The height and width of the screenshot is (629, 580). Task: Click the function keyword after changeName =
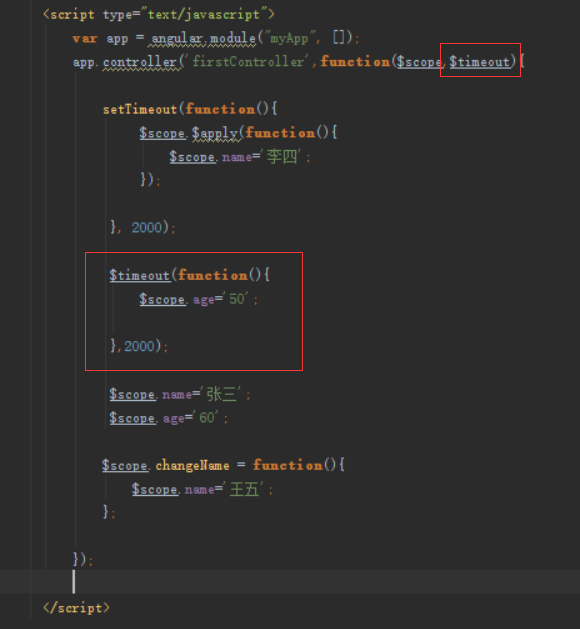pos(288,465)
